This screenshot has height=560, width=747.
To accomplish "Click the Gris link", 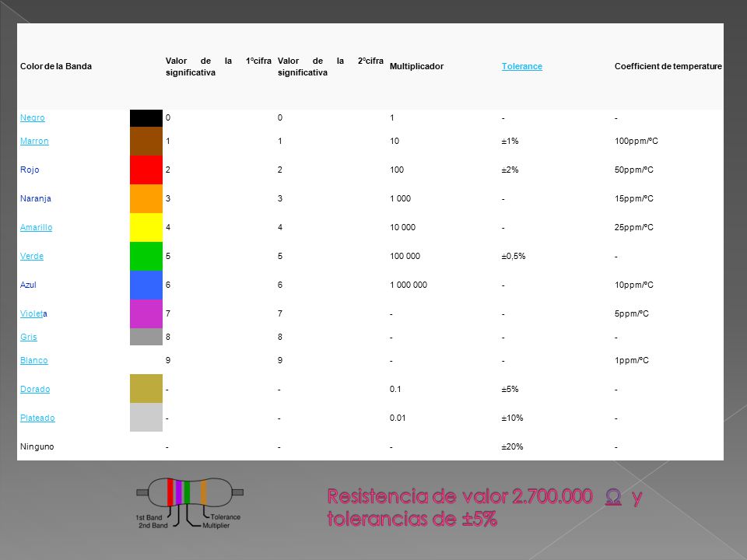I will click(29, 337).
